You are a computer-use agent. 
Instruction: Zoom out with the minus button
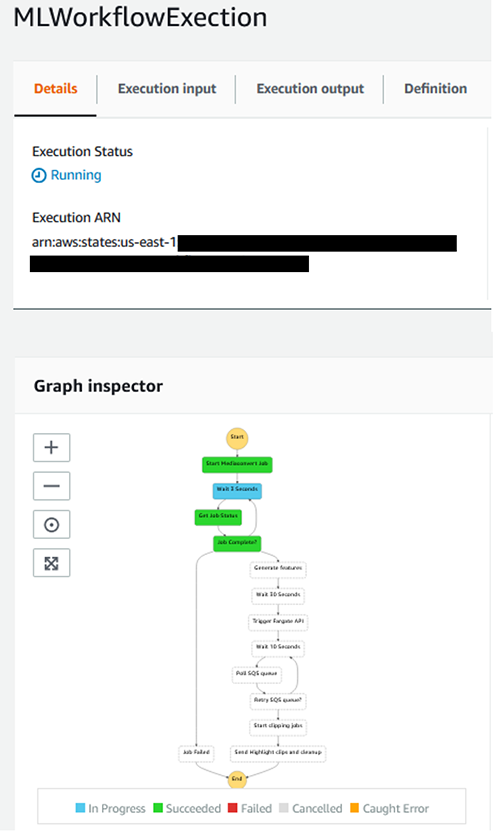tap(51, 486)
